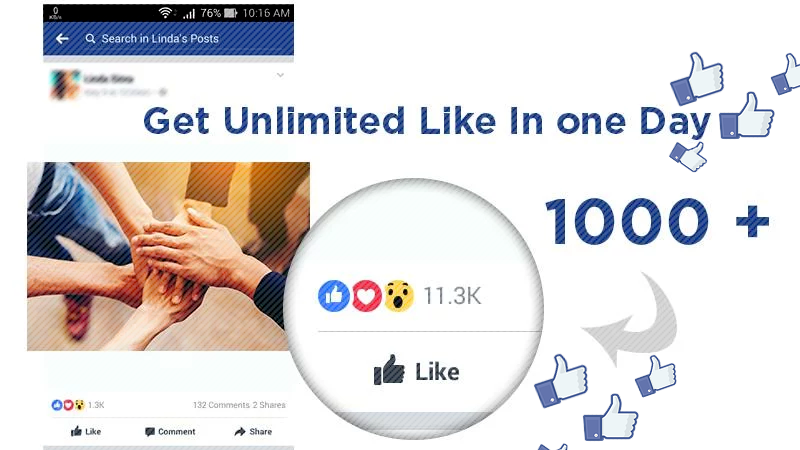This screenshot has height=450, width=800.
Task: Open the blurred profile picture
Action: [x=65, y=84]
